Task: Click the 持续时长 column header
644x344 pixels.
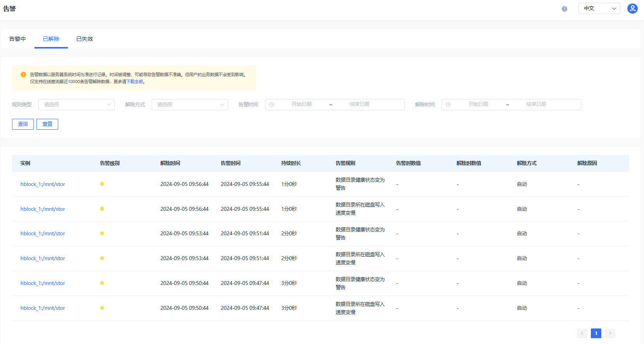Action: pos(291,163)
